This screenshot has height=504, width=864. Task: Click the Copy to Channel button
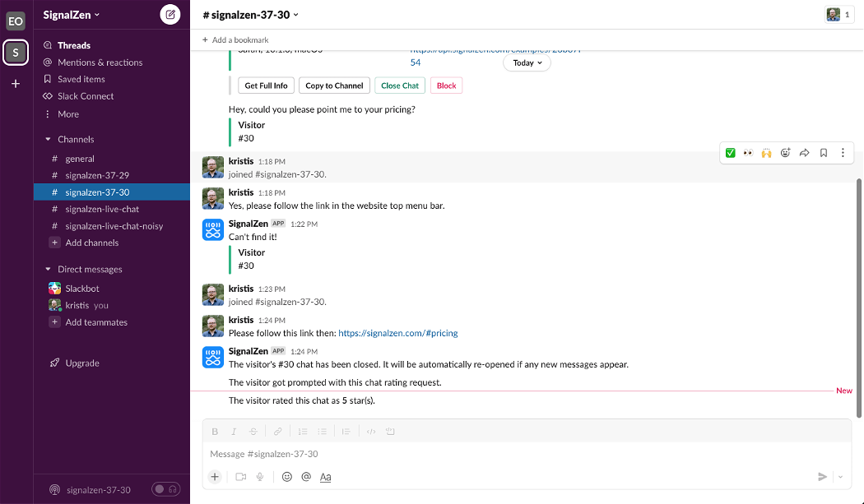point(334,86)
